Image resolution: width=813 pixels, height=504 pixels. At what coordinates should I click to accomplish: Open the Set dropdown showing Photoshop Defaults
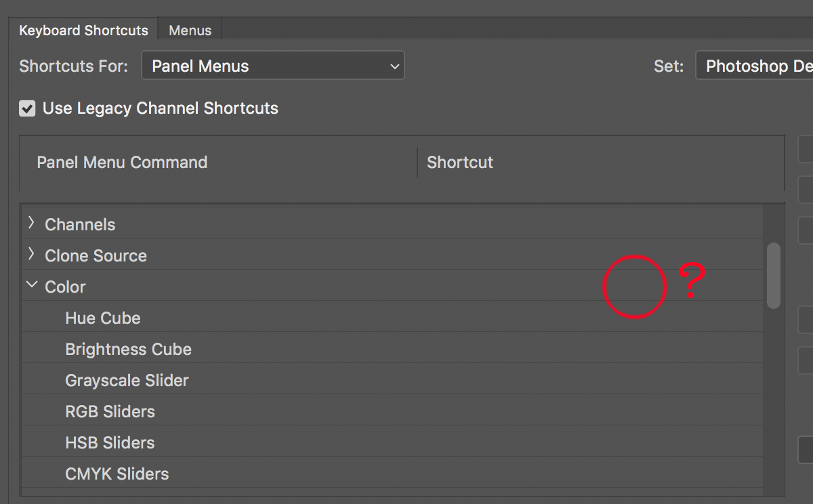click(754, 66)
